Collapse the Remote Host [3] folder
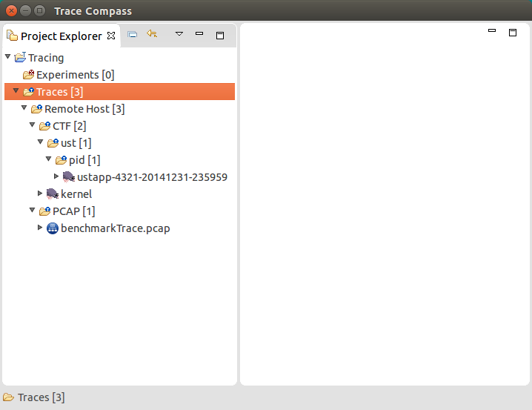532x410 pixels. click(x=24, y=108)
